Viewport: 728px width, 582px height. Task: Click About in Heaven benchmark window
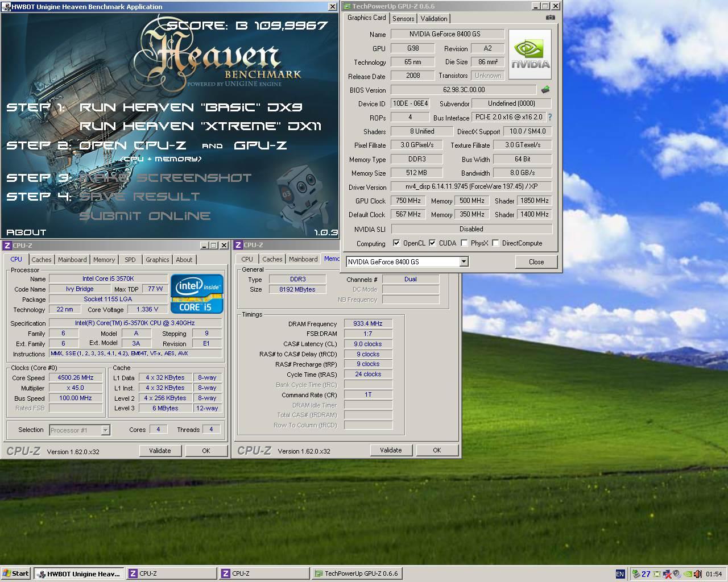[26, 232]
